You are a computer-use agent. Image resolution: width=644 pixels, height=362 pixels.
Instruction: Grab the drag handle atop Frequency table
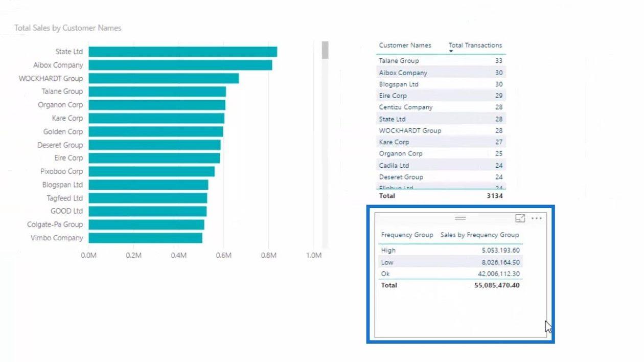pos(461,218)
